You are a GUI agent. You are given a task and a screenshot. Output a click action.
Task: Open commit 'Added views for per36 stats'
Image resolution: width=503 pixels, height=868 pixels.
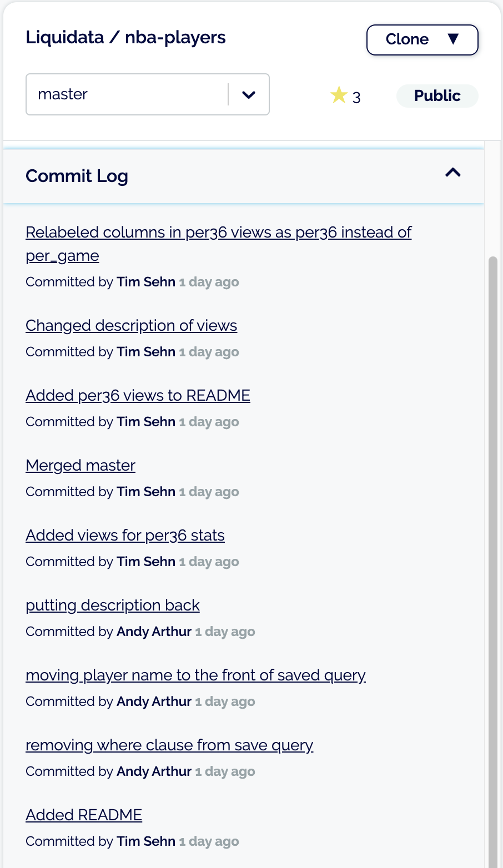125,536
